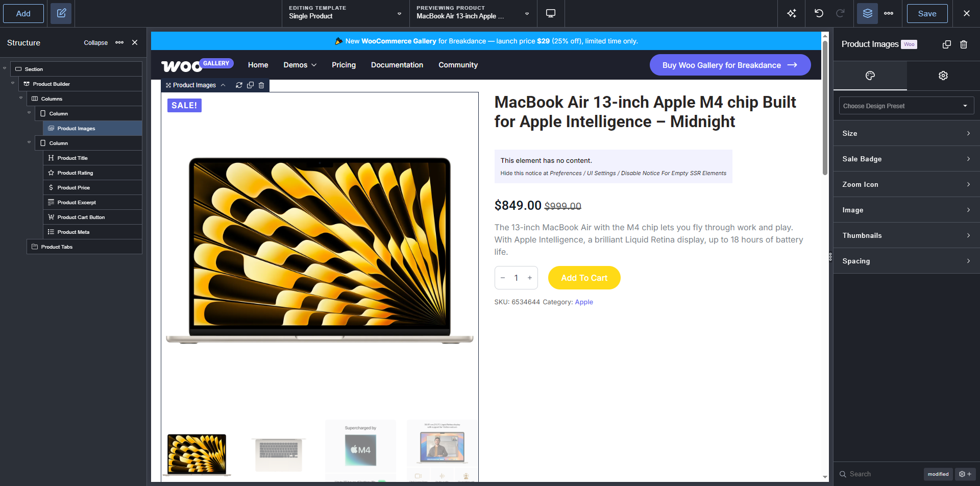
Task: Toggle the Structure layers panel icon
Action: click(x=867, y=13)
